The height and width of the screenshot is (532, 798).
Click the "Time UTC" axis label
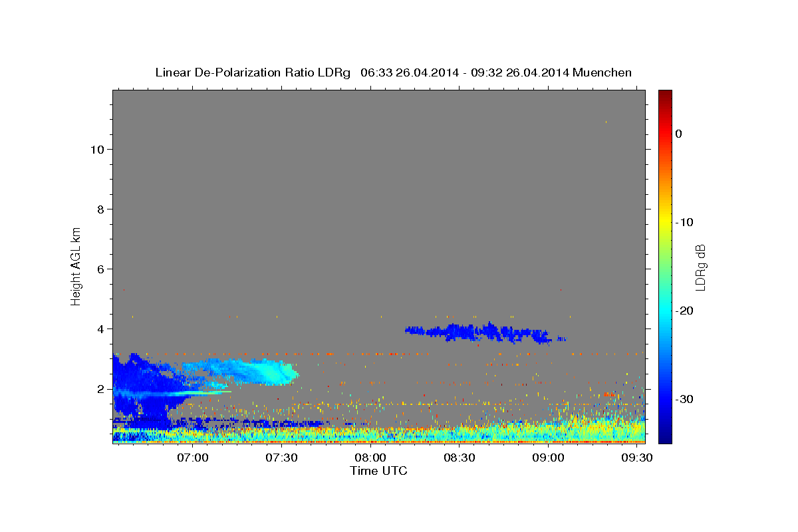point(378,471)
